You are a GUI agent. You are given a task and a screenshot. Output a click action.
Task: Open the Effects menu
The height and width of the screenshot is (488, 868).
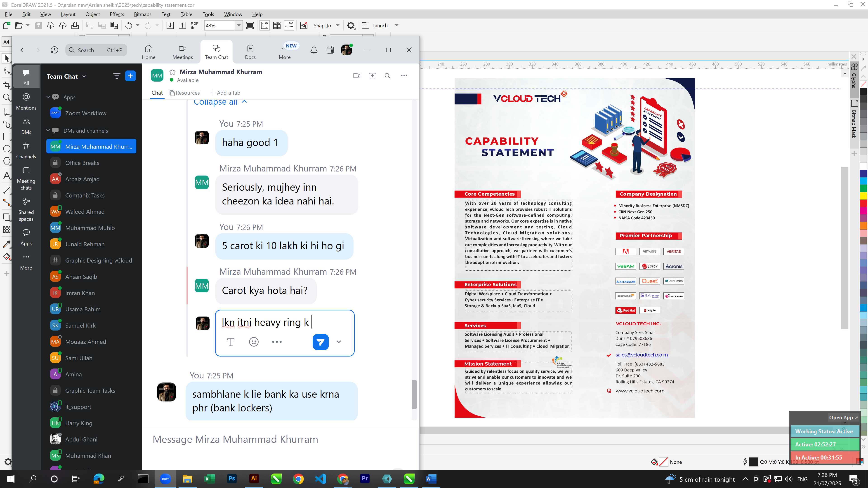point(117,14)
